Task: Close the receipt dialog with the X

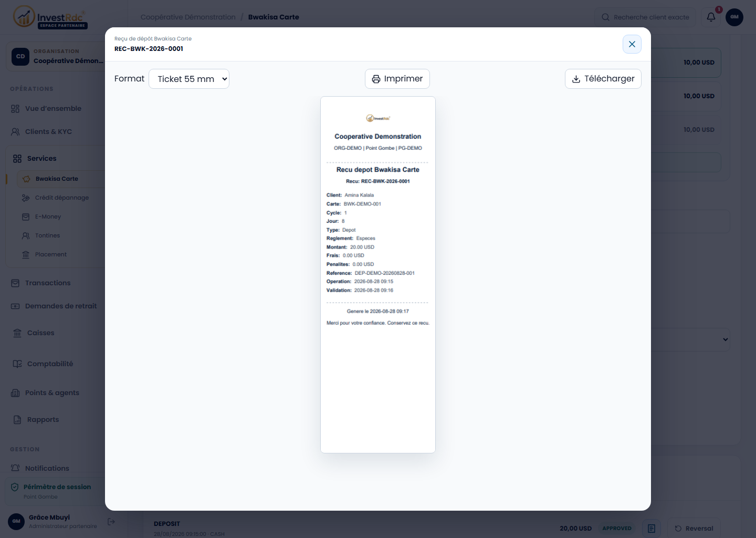Action: coord(632,44)
